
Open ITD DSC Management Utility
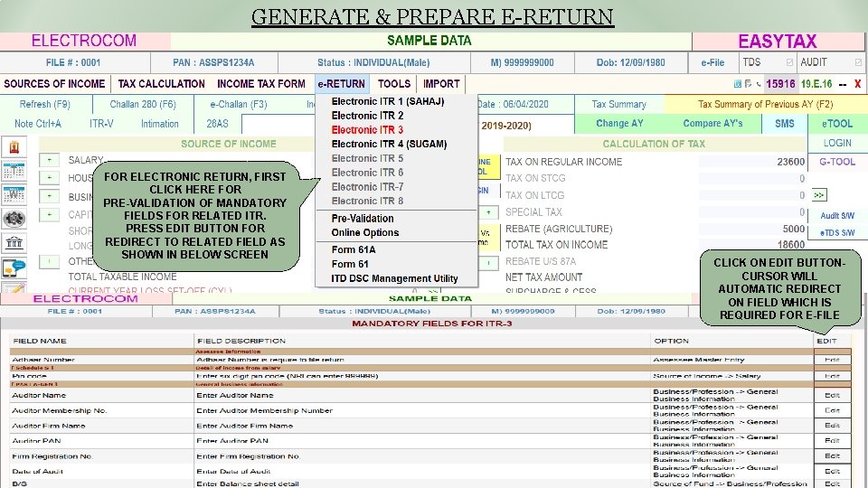394,278
